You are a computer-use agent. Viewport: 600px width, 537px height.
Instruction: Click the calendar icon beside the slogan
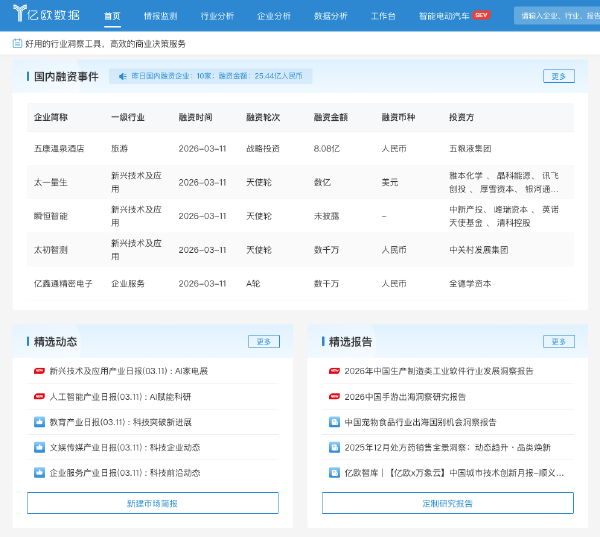tap(18, 44)
